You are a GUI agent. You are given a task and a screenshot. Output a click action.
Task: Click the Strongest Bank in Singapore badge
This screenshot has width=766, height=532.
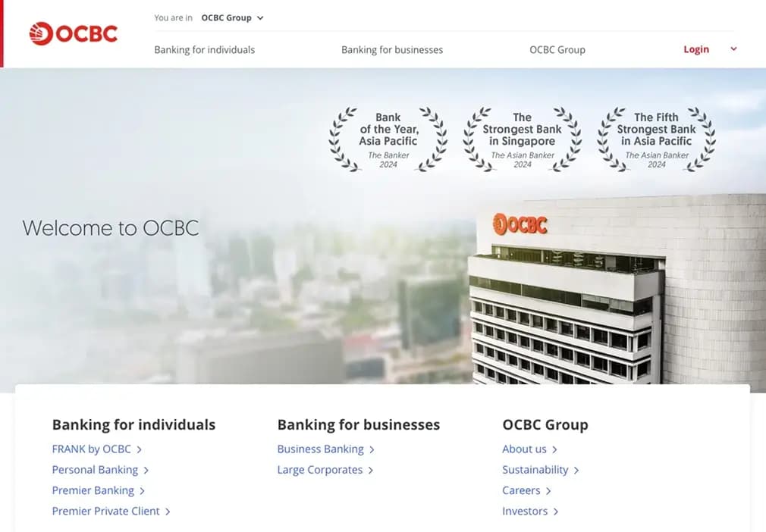[x=523, y=139]
